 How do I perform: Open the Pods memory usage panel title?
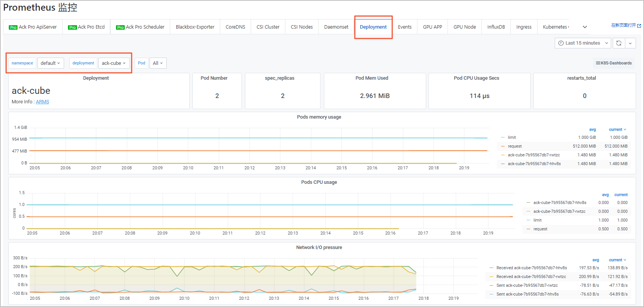tap(319, 117)
